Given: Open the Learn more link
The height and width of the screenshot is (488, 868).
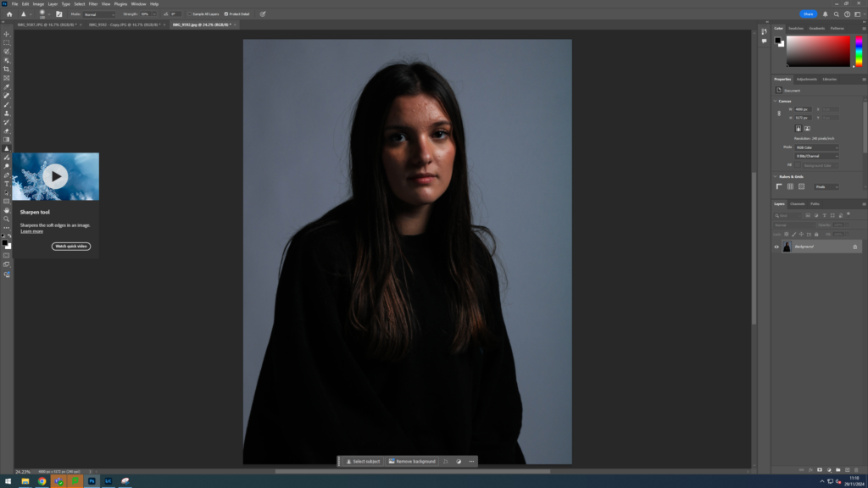Looking at the screenshot, I should [31, 231].
